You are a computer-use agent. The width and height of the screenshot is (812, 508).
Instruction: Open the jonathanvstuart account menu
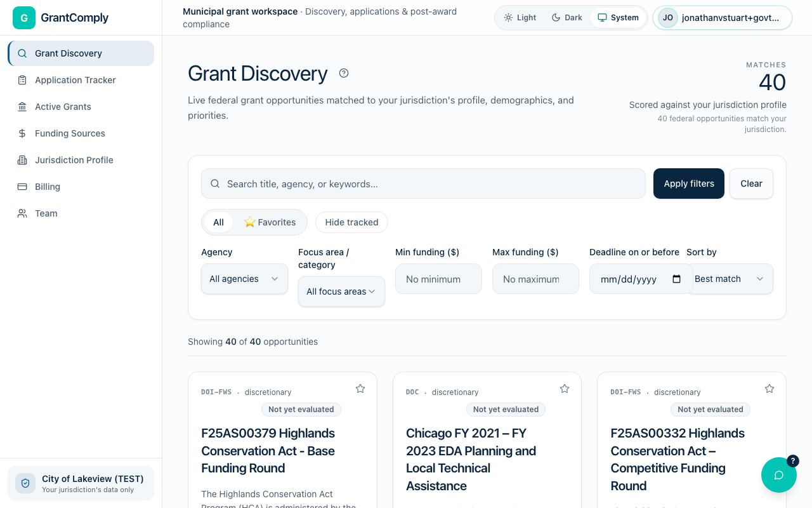point(723,18)
